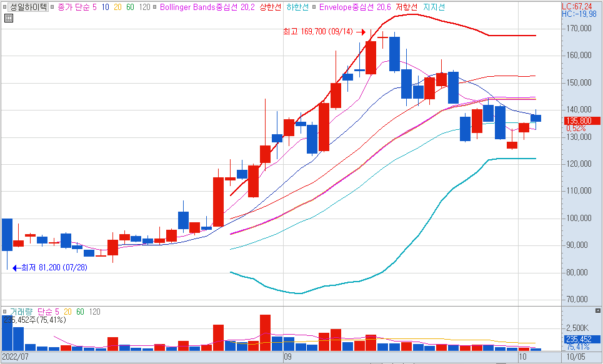The width and height of the screenshot is (603, 364).
Task: Click the 성일하이텍 stock name button
Action: 28,7
